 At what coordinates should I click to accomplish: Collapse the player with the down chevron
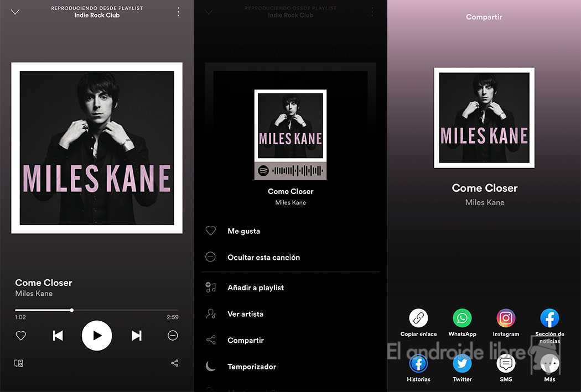pos(15,12)
